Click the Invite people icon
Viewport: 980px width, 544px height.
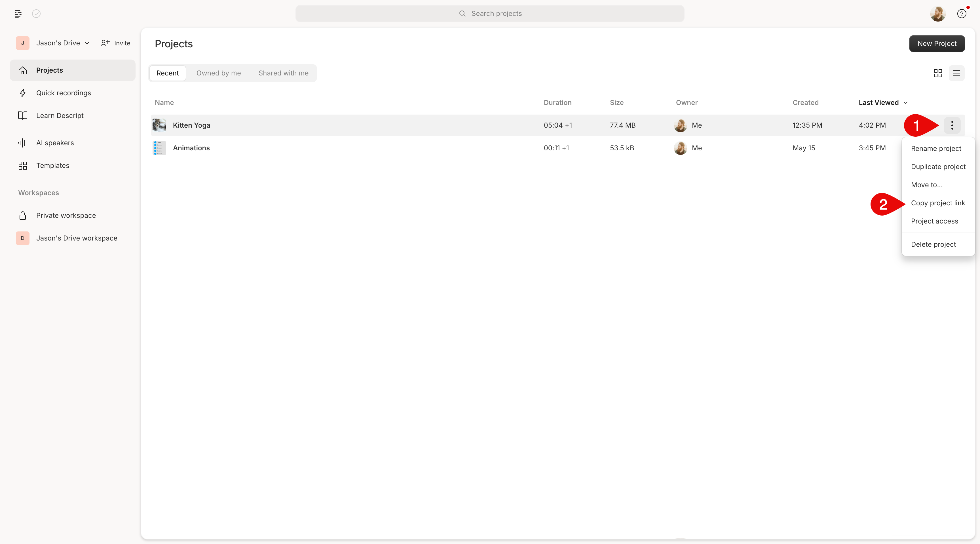click(x=105, y=43)
